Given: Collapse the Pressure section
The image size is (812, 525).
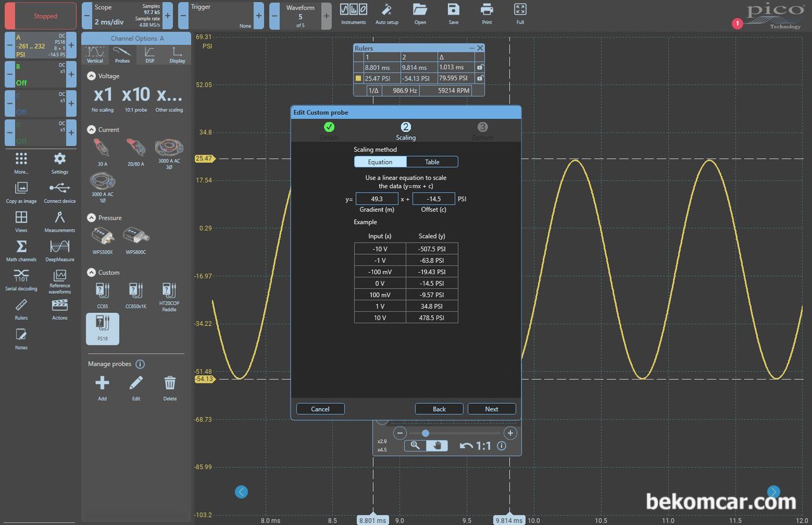Looking at the screenshot, I should [x=91, y=218].
